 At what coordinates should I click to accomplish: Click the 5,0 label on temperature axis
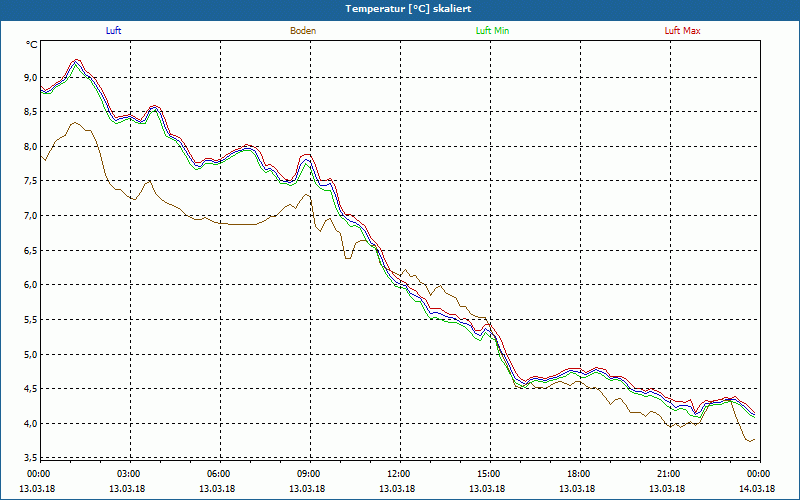pyautogui.click(x=31, y=354)
